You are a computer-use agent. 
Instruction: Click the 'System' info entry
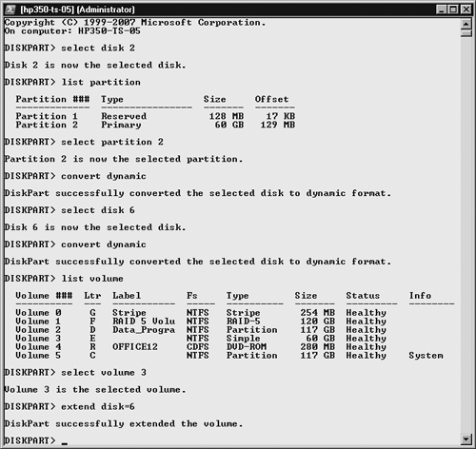click(426, 356)
